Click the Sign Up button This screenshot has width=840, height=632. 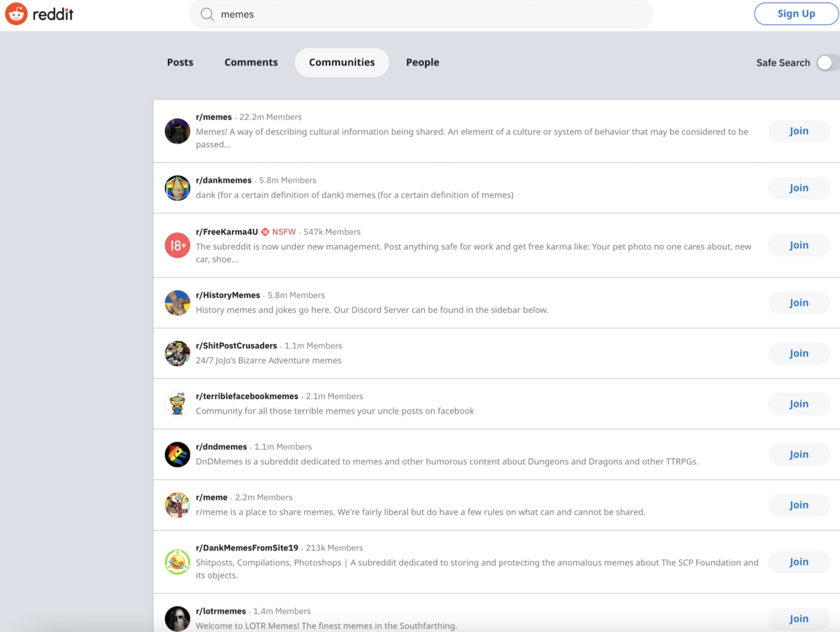click(796, 14)
